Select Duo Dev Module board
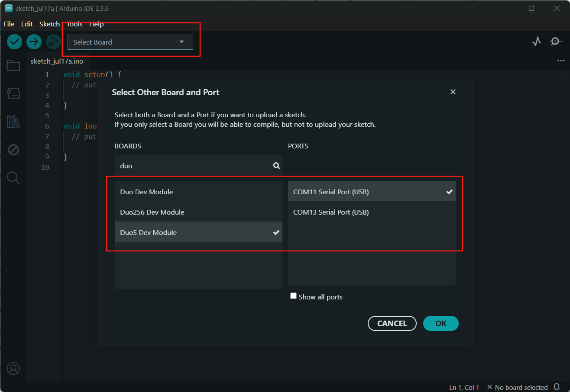The width and height of the screenshot is (570, 392). pyautogui.click(x=198, y=192)
